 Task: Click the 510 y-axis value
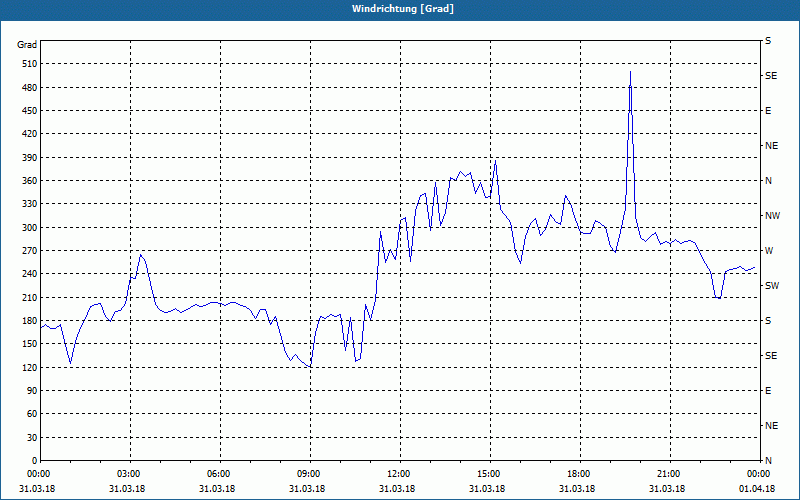tap(30, 64)
